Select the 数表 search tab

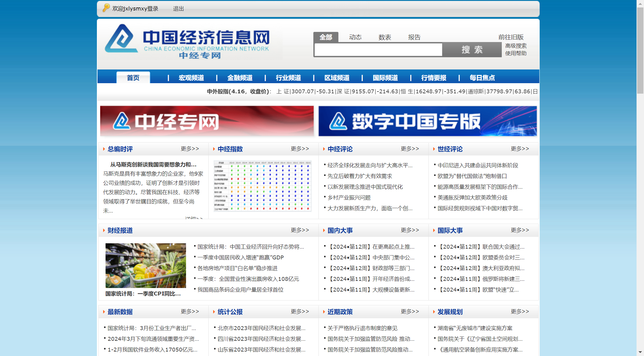[385, 37]
